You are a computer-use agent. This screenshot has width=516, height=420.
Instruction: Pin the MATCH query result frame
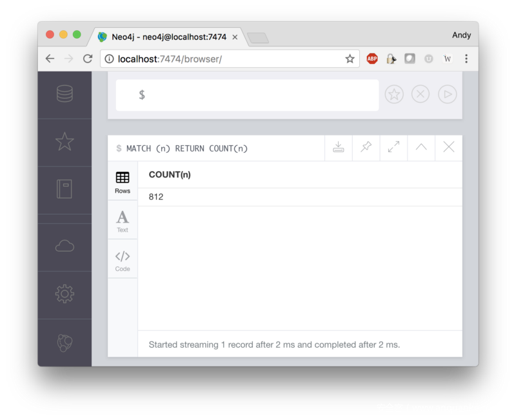[366, 148]
